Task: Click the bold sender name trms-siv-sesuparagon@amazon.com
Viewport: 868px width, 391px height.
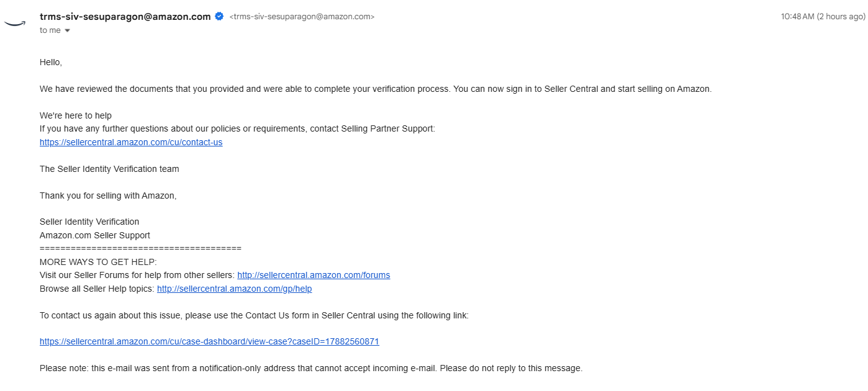Action: tap(125, 17)
